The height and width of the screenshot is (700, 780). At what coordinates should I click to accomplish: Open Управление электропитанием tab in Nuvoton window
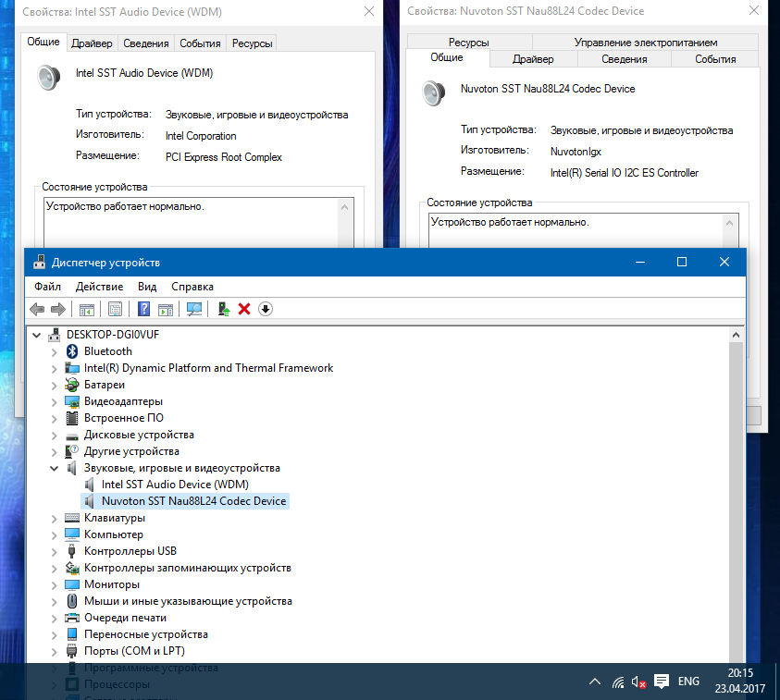tap(645, 43)
